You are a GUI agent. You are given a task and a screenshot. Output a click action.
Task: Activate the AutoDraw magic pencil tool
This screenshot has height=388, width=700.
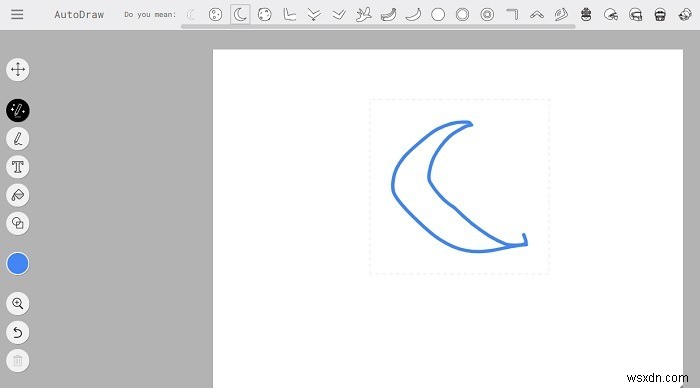click(x=18, y=110)
